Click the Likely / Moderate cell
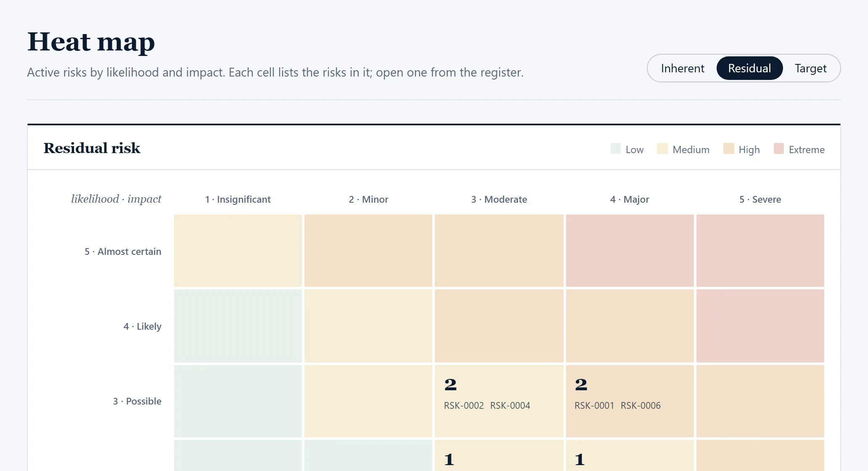This screenshot has width=868, height=471. click(499, 326)
